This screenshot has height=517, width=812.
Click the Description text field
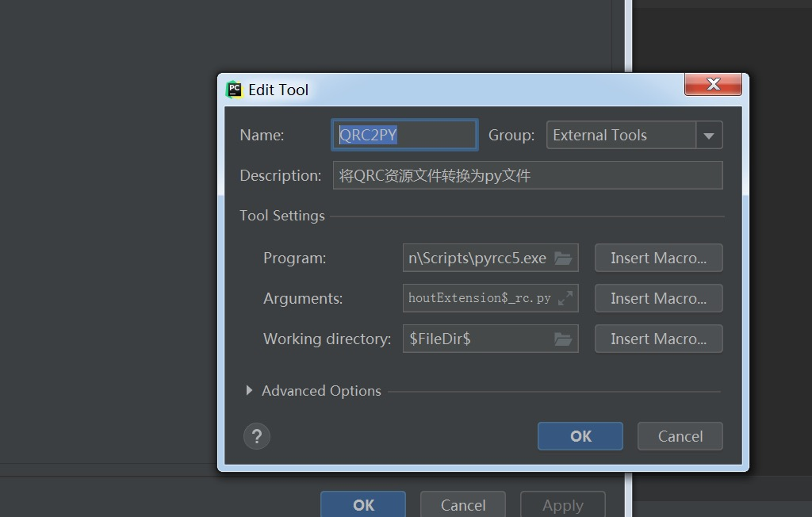[x=527, y=175]
